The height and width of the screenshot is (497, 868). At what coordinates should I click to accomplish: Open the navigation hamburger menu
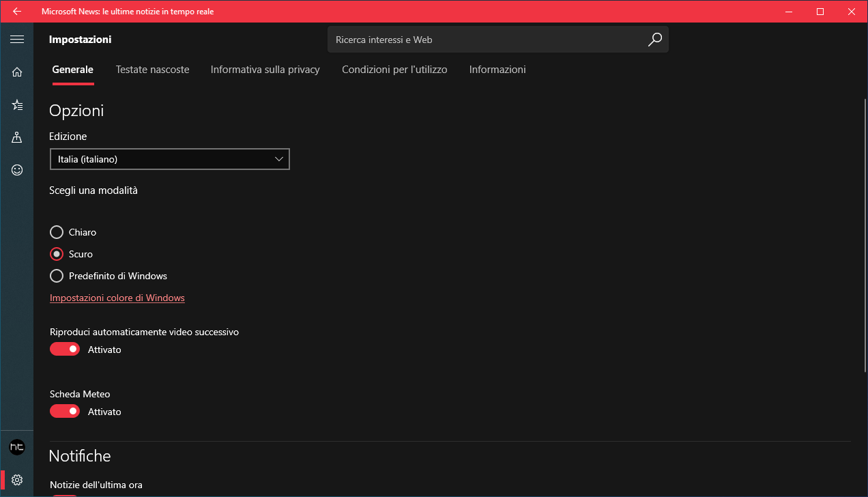coord(17,39)
